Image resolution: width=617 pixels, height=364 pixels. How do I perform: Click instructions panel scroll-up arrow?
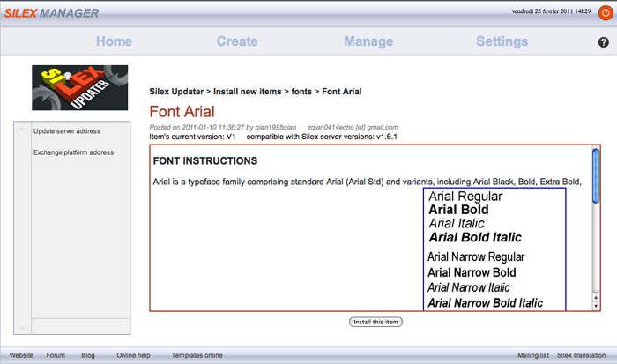(x=596, y=298)
